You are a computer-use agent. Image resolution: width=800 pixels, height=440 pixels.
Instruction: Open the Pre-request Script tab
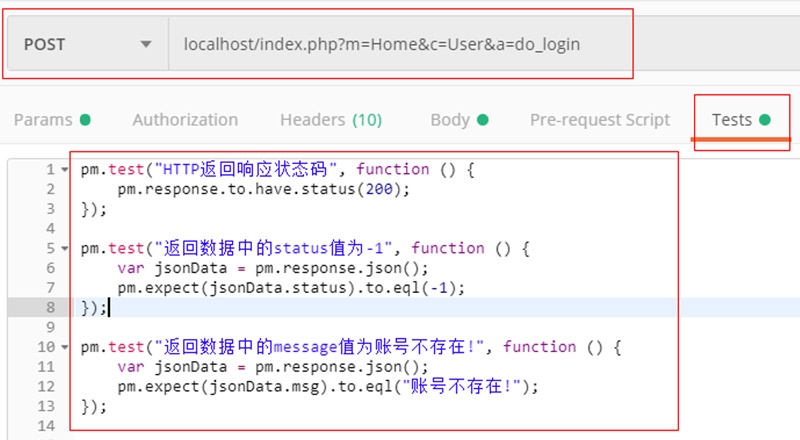coord(600,120)
